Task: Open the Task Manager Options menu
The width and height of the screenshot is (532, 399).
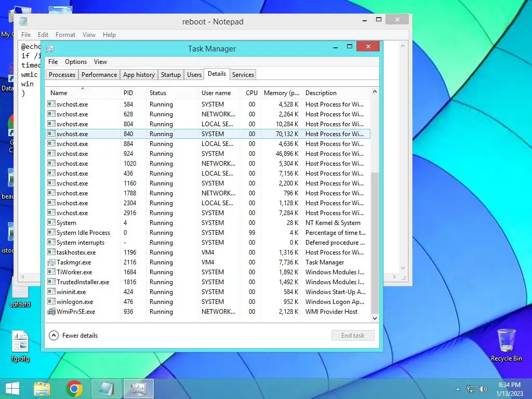Action: click(x=76, y=62)
